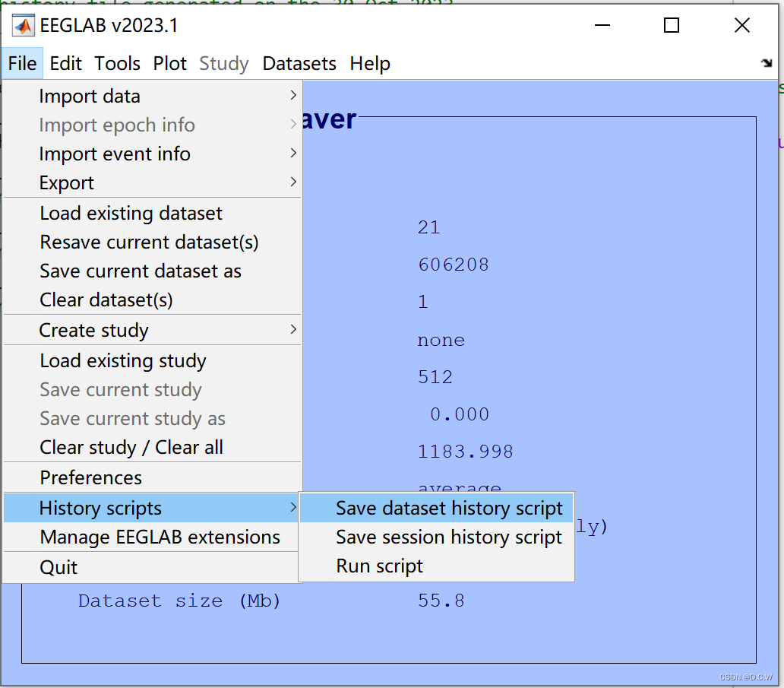
Task: Select Run script option
Action: click(437, 566)
